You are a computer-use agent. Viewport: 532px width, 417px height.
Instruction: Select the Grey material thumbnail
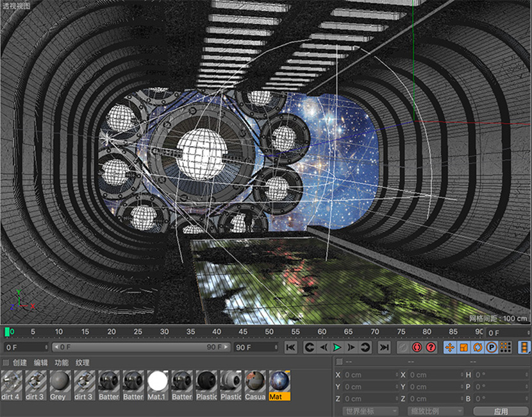(x=58, y=384)
